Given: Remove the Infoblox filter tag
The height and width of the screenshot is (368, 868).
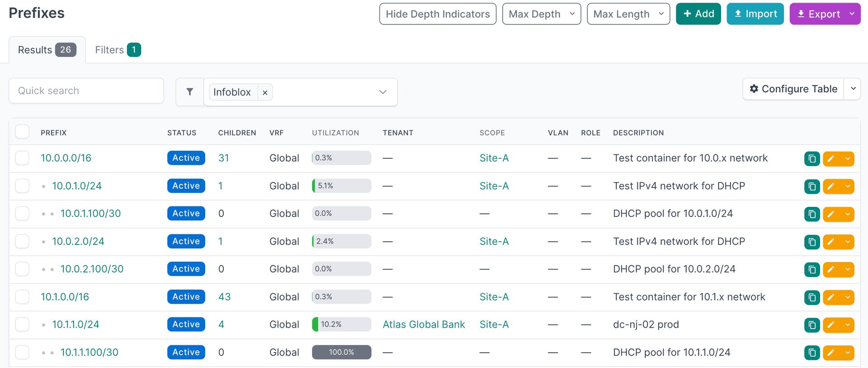Looking at the screenshot, I should 265,92.
